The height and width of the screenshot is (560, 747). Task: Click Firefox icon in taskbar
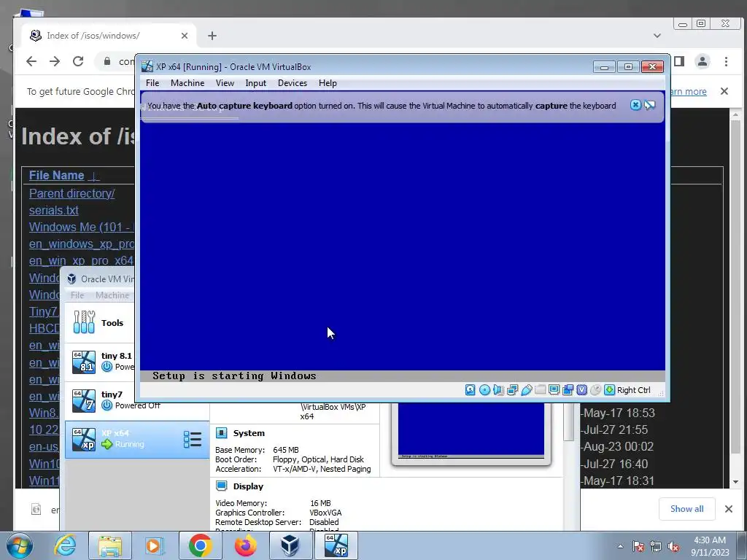[246, 545]
